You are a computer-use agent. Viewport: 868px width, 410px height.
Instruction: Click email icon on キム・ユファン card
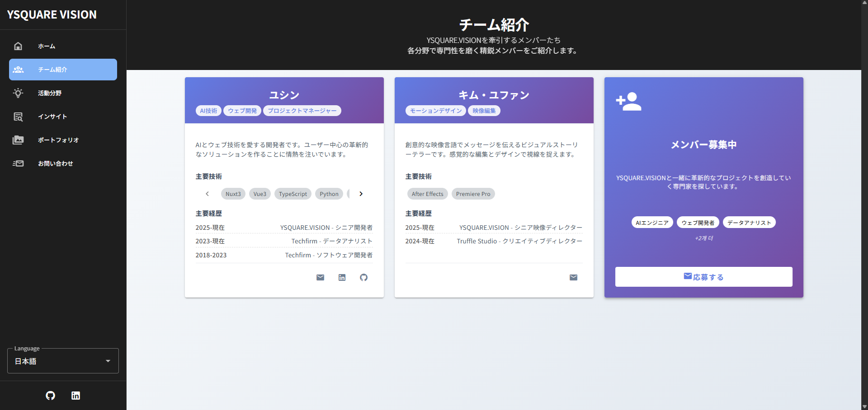[x=573, y=277]
